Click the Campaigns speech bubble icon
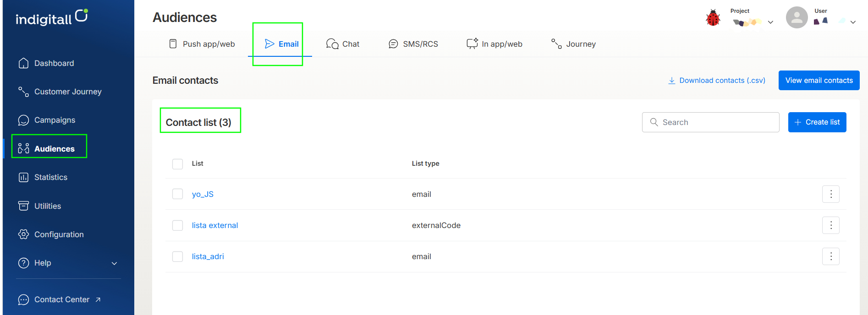 tap(23, 120)
